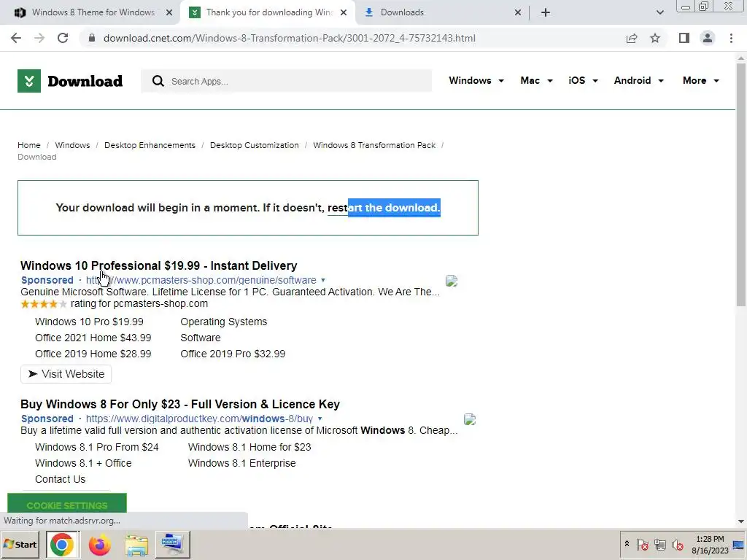The height and width of the screenshot is (560, 747).
Task: Open Windows 8.1 + Office sitelink
Action: point(83,463)
